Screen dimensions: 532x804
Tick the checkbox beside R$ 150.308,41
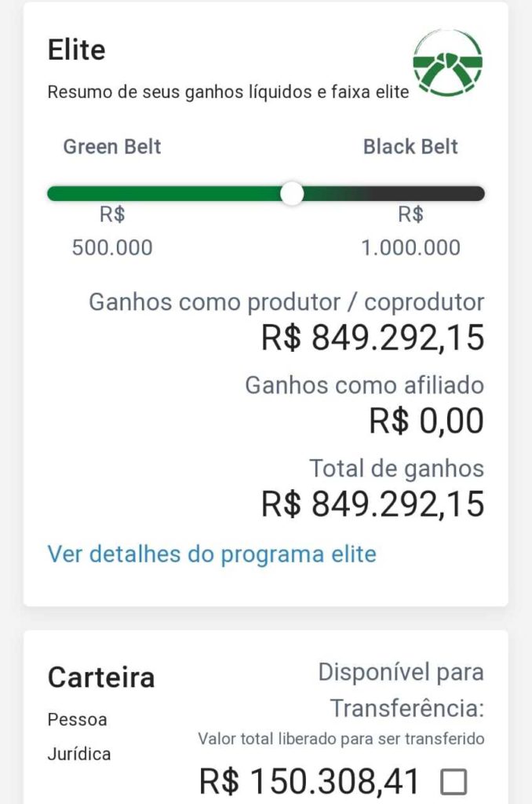pyautogui.click(x=454, y=782)
